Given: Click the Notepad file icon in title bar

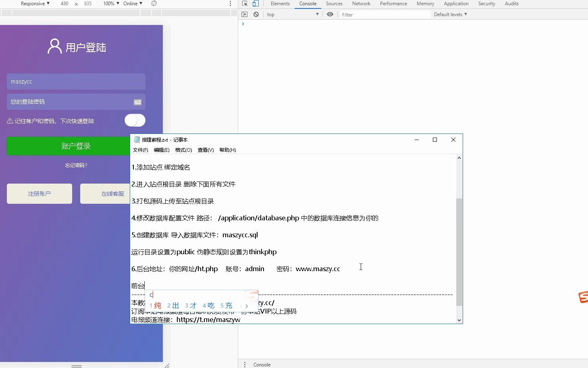Looking at the screenshot, I should 137,140.
